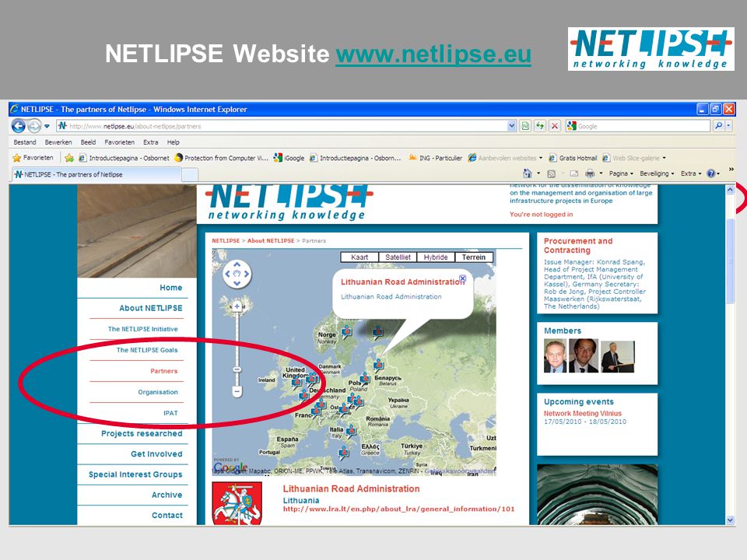This screenshot has width=747, height=560.
Task: Stop loading with the red X icon
Action: pos(555,126)
